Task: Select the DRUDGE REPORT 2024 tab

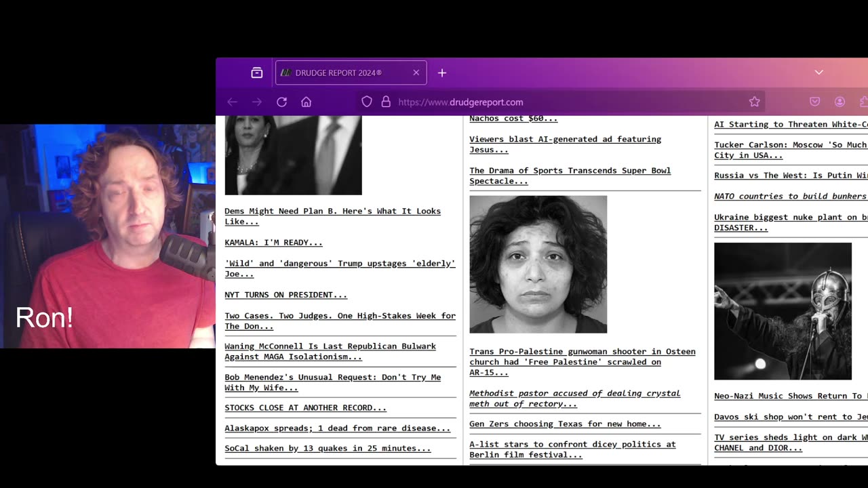Action: (x=351, y=73)
